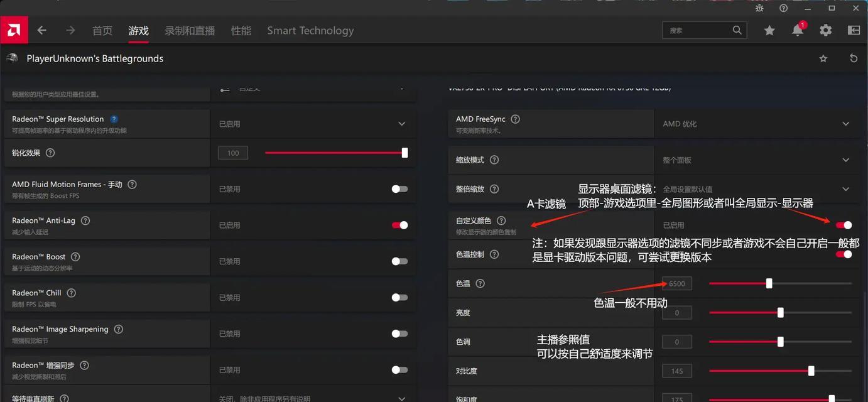Open help icon for 等待垂直刷新
This screenshot has width=868, height=402.
63,398
